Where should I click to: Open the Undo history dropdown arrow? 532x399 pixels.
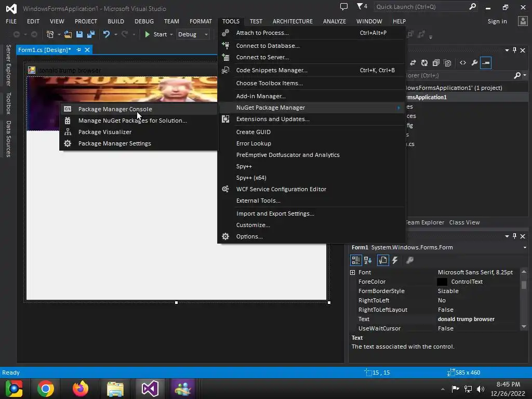[x=116, y=35]
